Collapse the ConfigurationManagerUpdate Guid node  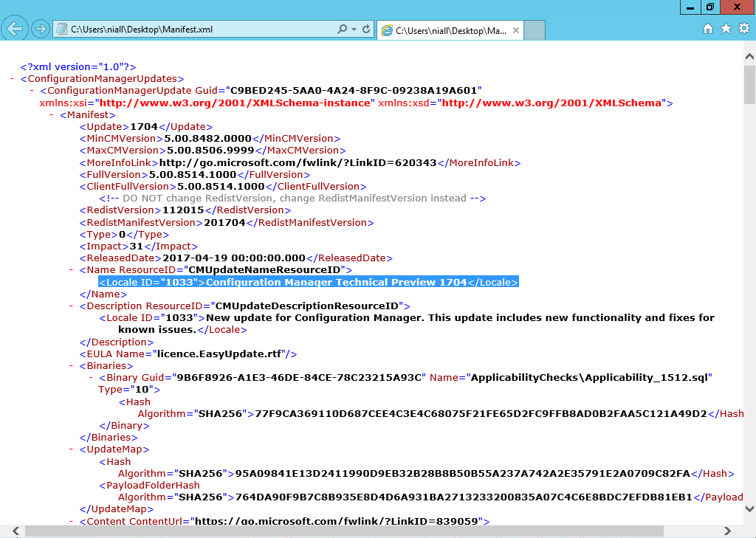(32, 91)
